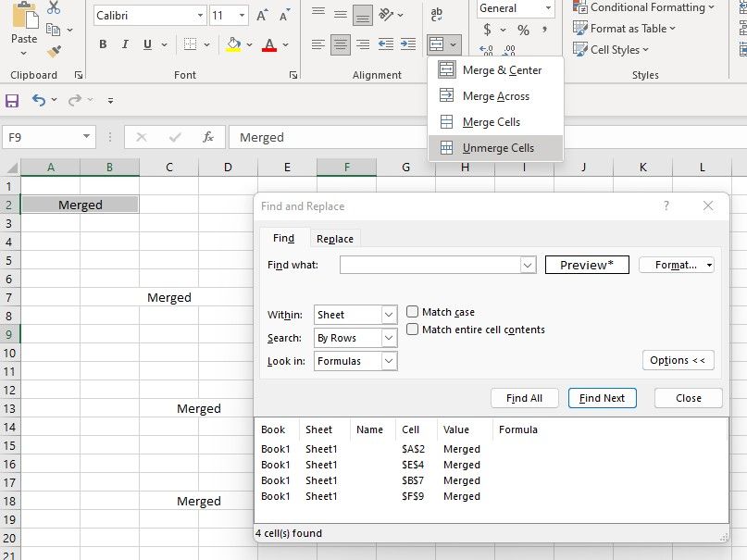
Task: Click the Paste clipboard icon
Action: (x=24, y=15)
